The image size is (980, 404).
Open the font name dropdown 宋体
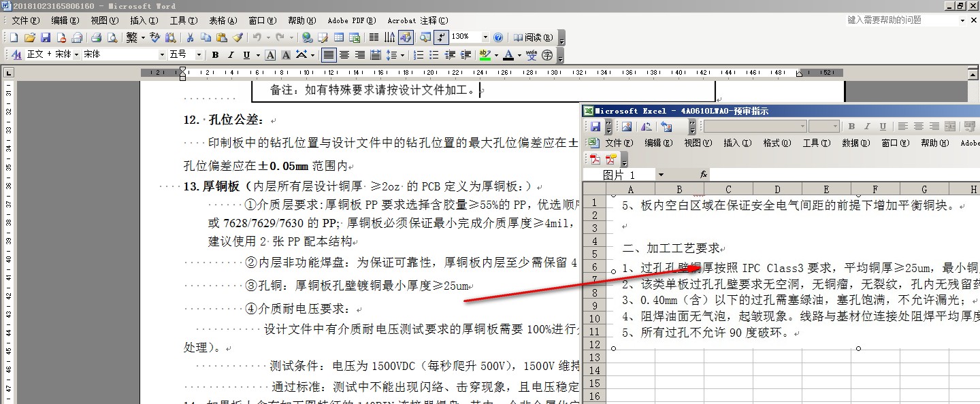[x=162, y=54]
